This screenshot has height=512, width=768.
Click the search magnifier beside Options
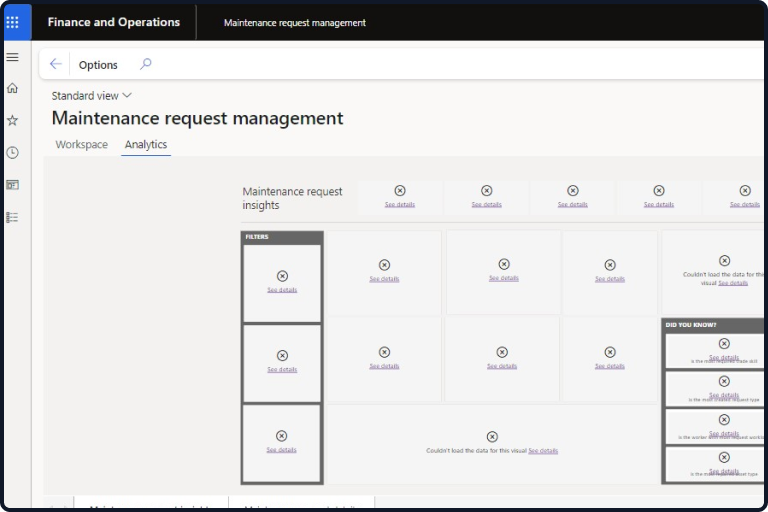point(145,64)
